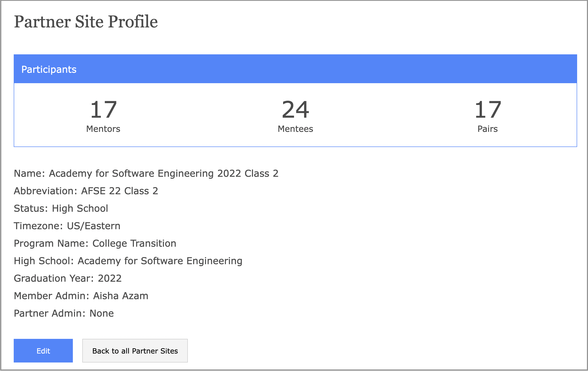Click the Mentees label
Viewport: 588px width, 371px height.
click(295, 129)
